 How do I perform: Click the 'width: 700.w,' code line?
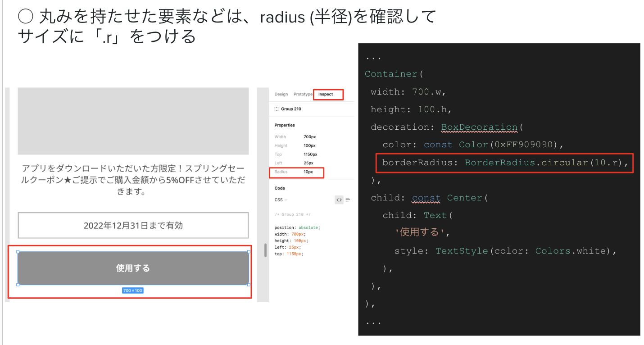408,92
